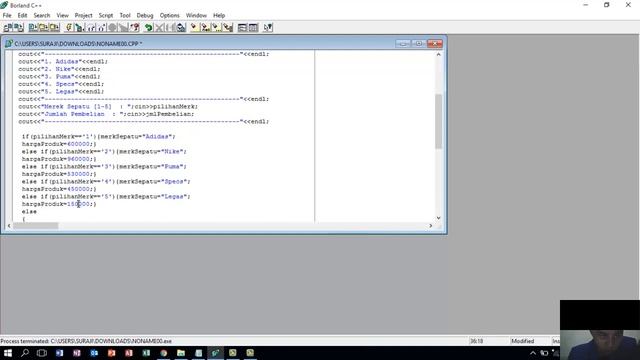Click the 'Process terminated' status bar message
The height and width of the screenshot is (360, 640).
pyautogui.click(x=86, y=341)
